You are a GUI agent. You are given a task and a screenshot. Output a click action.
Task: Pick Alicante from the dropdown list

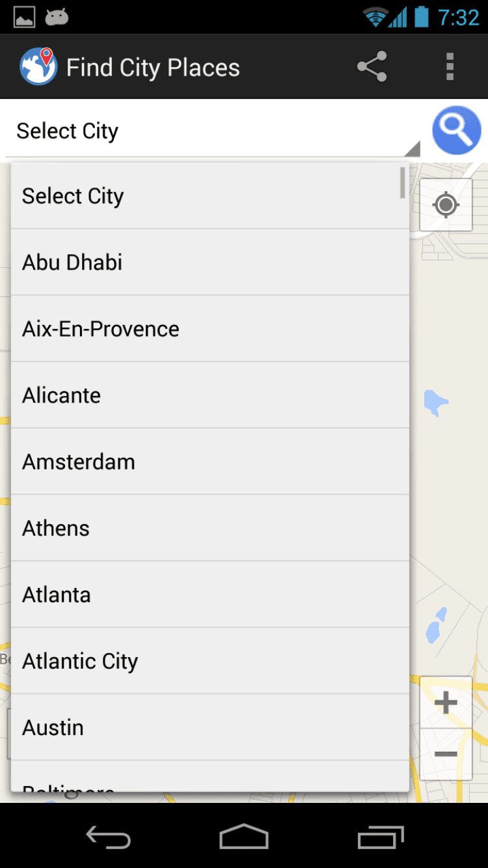click(x=210, y=395)
